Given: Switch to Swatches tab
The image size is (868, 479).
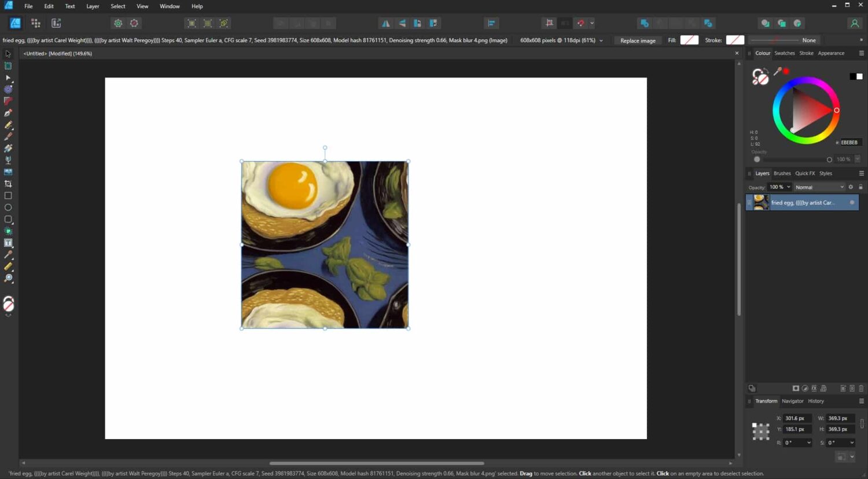Looking at the screenshot, I should [x=785, y=53].
